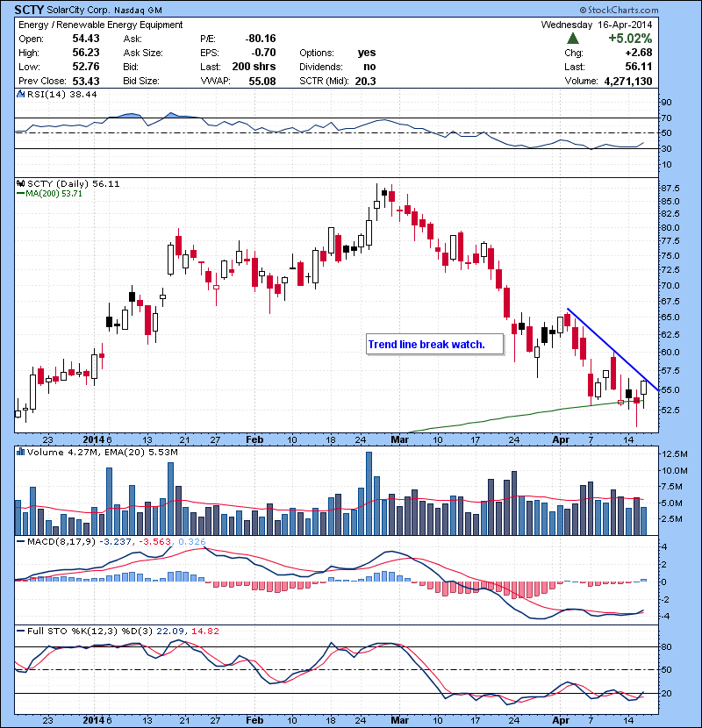
Task: Click the Dividends value no
Action: [x=369, y=67]
